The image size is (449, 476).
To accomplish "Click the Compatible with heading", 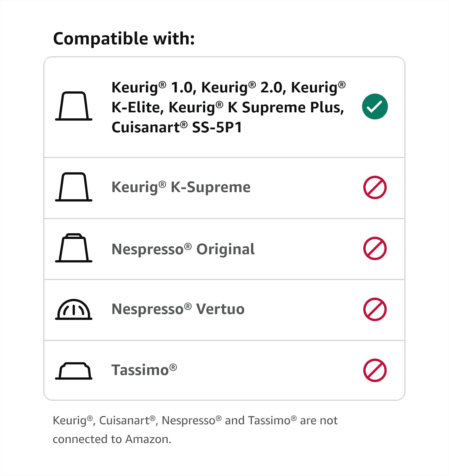I will (124, 39).
